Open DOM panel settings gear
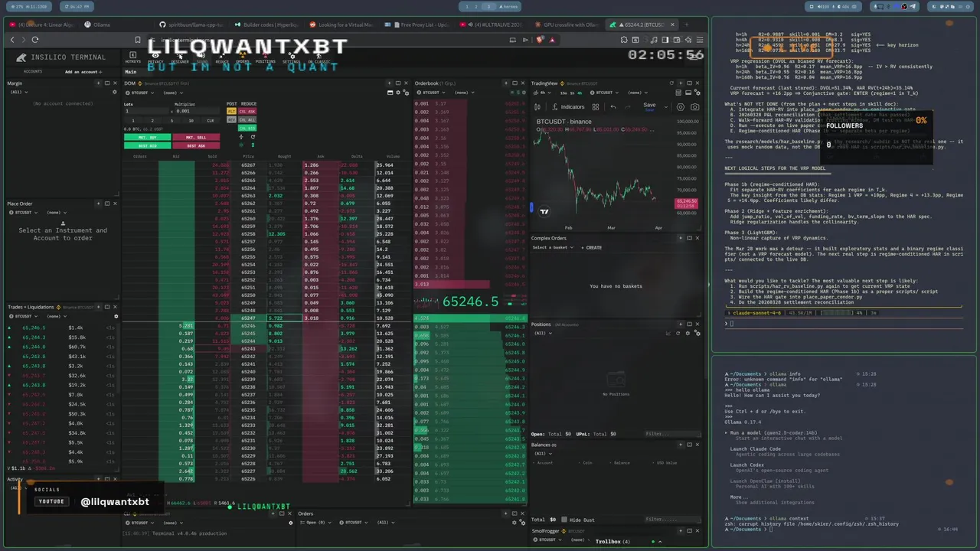980x551 pixels. 398,93
